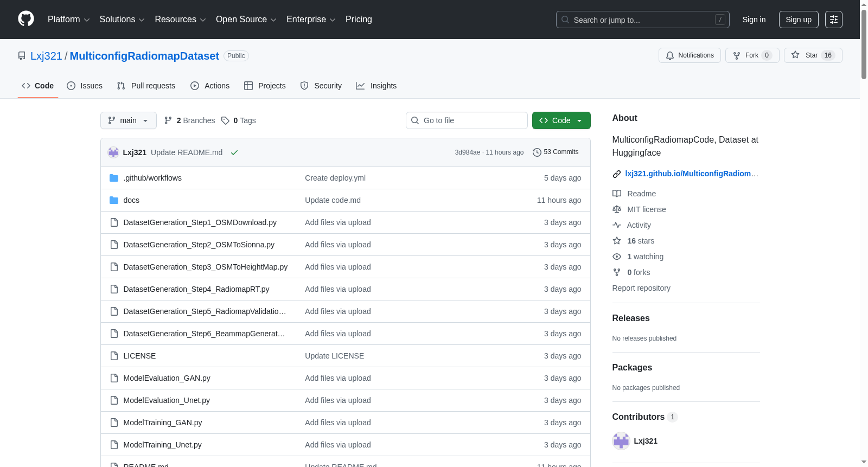
Task: Click the link chain icon in About
Action: click(617, 174)
